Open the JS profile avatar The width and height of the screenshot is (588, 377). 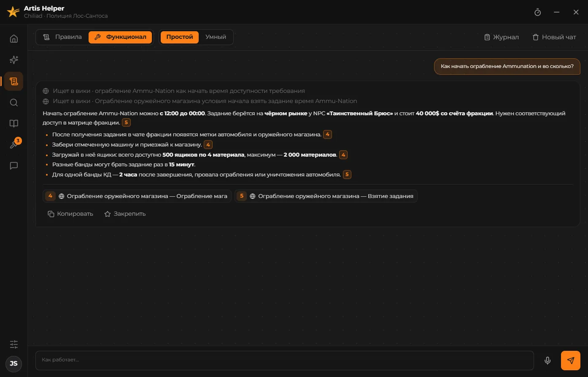pos(13,363)
